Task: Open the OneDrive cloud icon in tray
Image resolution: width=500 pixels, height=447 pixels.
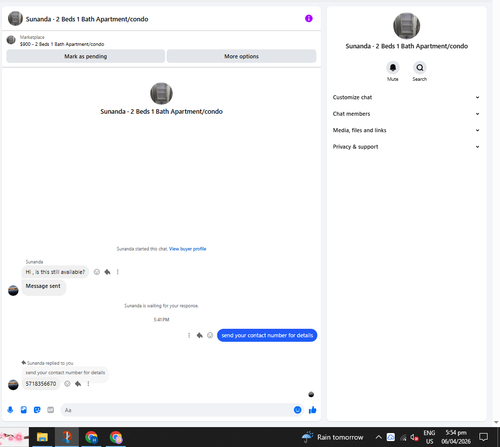Action: (x=391, y=437)
